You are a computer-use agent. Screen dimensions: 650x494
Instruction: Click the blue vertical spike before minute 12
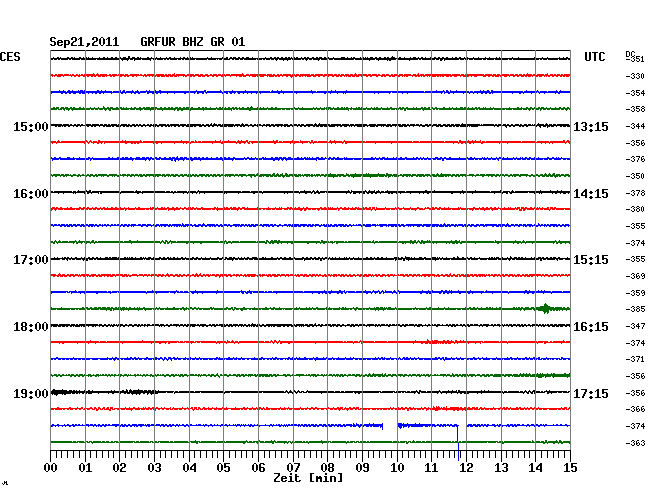(458, 443)
